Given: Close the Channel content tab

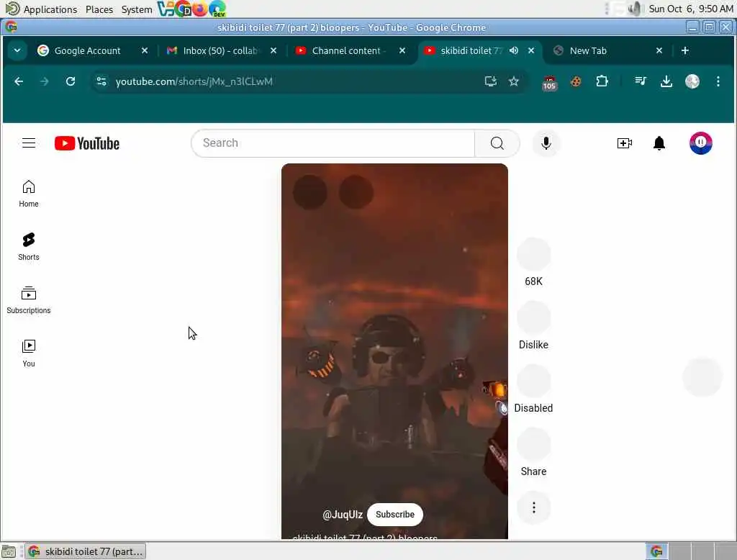Looking at the screenshot, I should 402,50.
